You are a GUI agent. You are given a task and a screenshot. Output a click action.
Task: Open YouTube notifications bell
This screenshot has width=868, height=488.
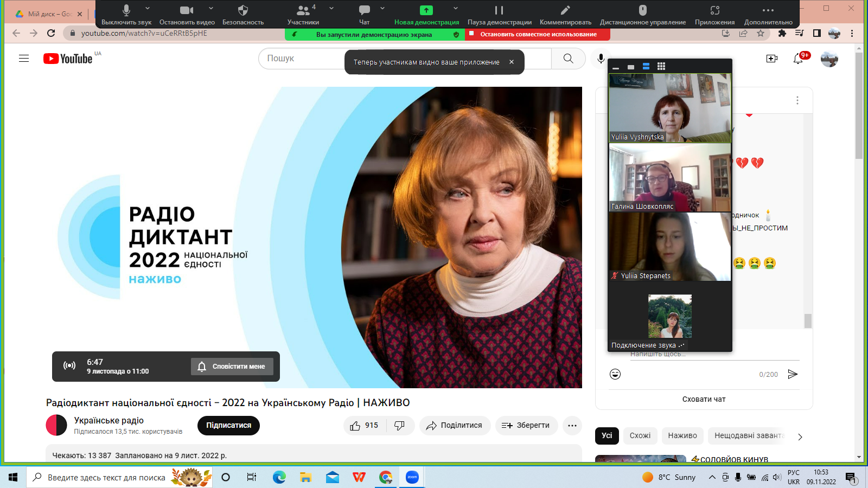click(x=798, y=59)
